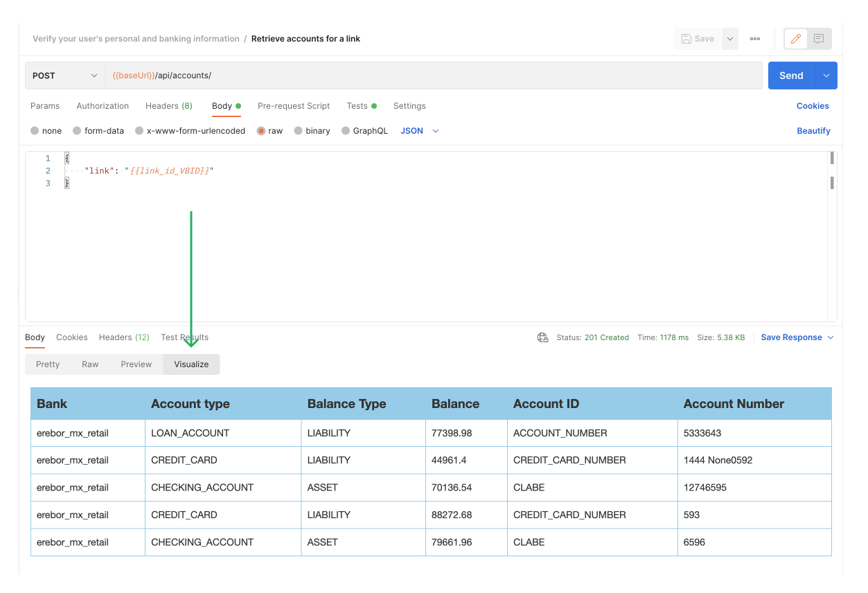The width and height of the screenshot is (868, 593).
Task: Switch to the Authorization tab
Action: [x=103, y=106]
